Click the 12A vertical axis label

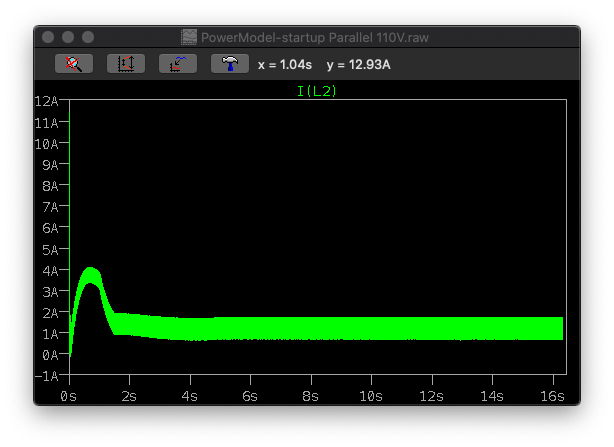(47, 102)
